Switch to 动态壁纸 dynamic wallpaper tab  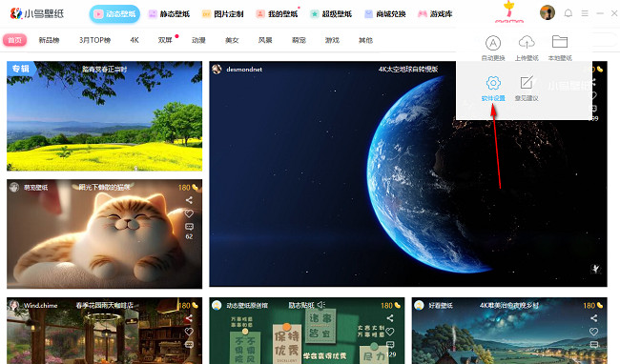[114, 14]
